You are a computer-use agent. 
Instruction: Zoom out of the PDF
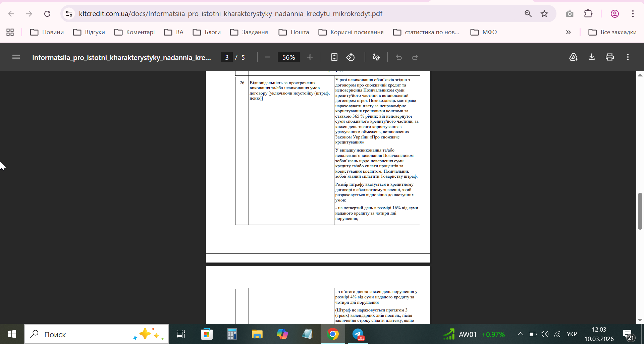268,57
